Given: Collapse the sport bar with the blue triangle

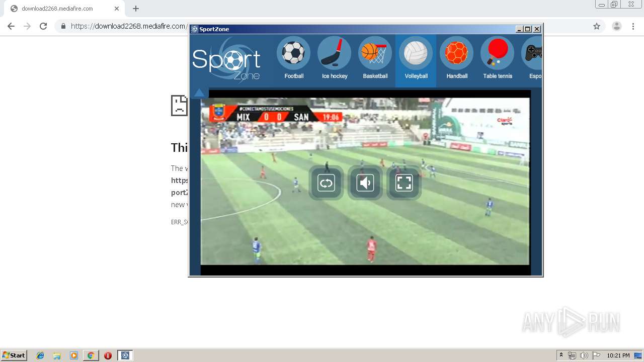Looking at the screenshot, I should click(199, 93).
